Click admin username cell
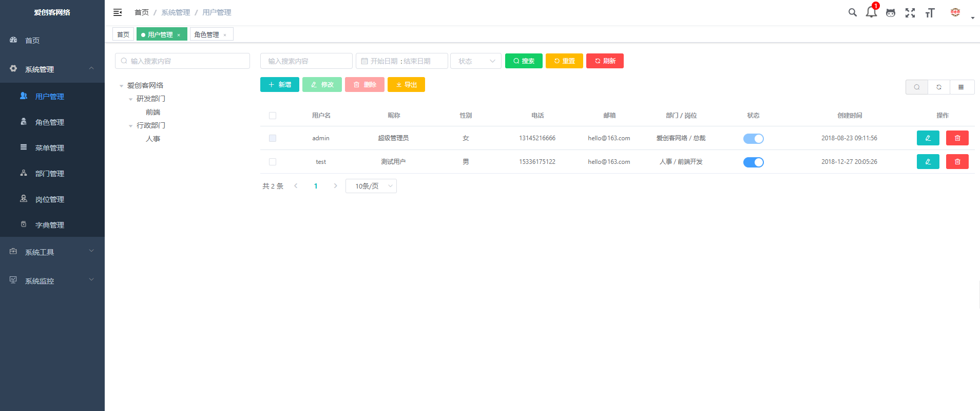The height and width of the screenshot is (411, 980). click(x=321, y=138)
